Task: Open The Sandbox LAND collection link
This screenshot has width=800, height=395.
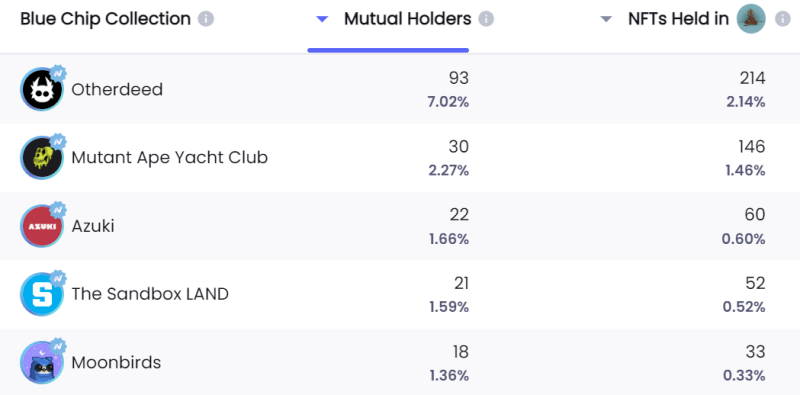Action: [x=150, y=294]
